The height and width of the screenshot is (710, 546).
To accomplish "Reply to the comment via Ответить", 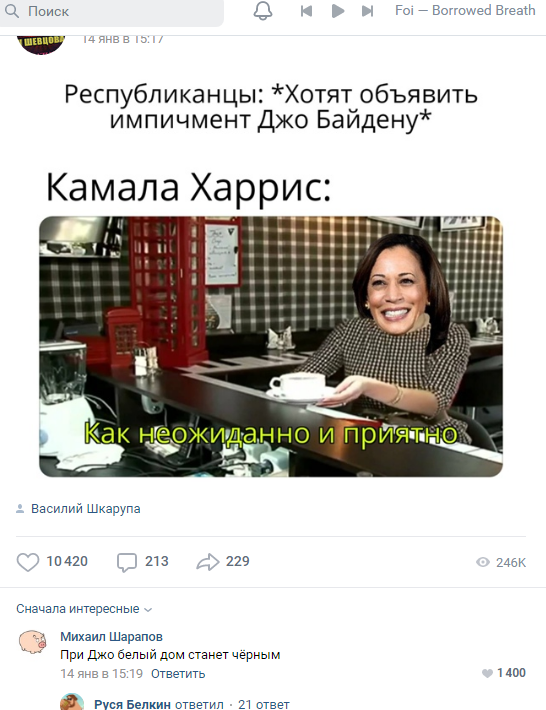I will click(178, 673).
